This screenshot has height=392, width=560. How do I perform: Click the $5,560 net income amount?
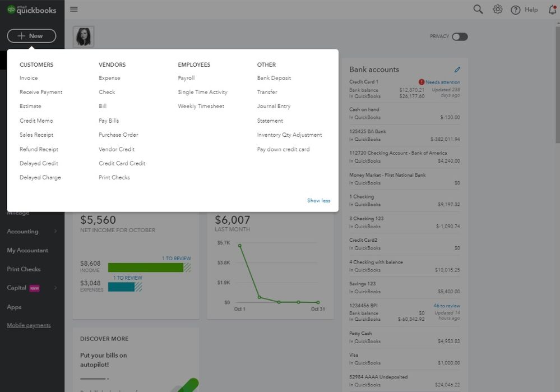[x=98, y=219]
